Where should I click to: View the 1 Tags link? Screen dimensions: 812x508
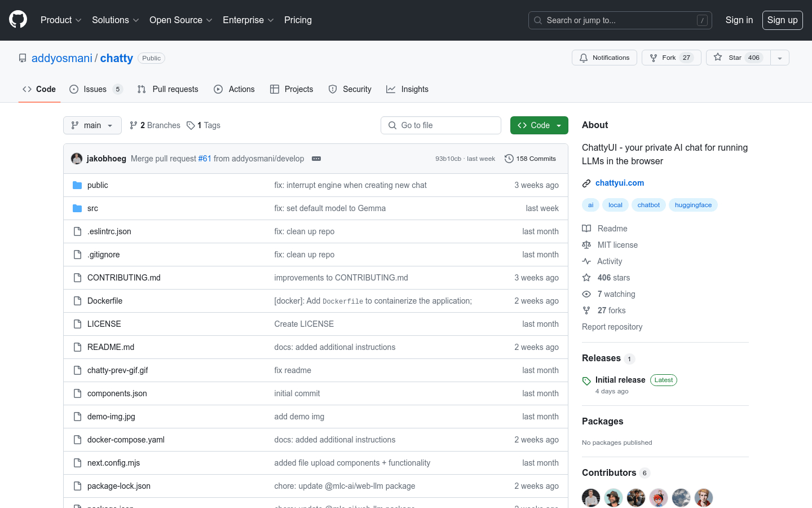coord(204,125)
